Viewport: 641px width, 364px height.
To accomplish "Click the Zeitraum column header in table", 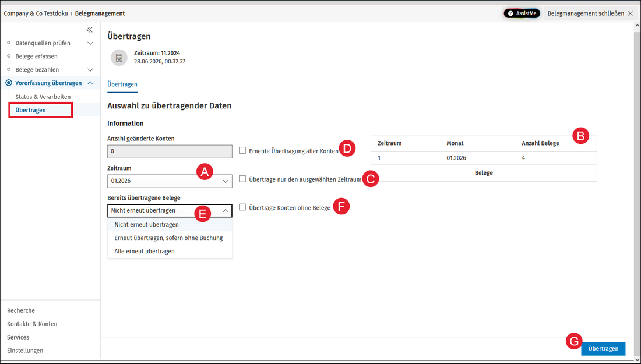I will point(390,143).
